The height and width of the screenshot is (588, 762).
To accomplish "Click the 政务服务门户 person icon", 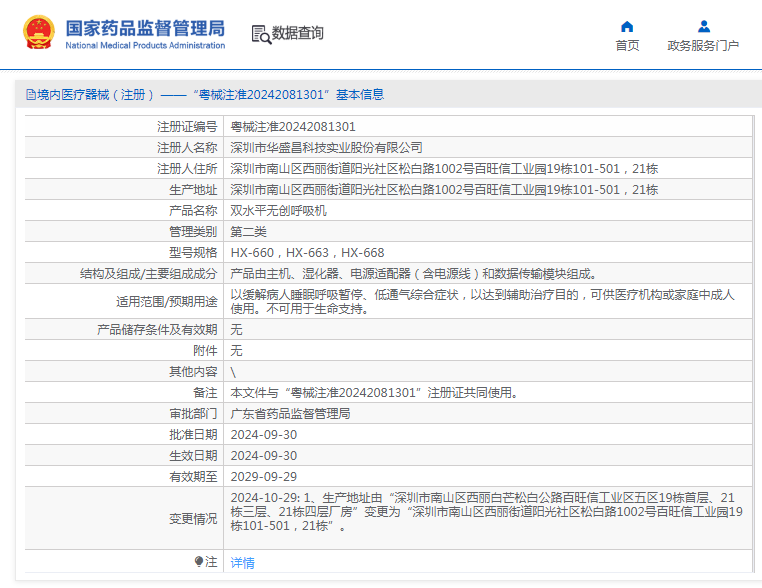I will coord(703,27).
